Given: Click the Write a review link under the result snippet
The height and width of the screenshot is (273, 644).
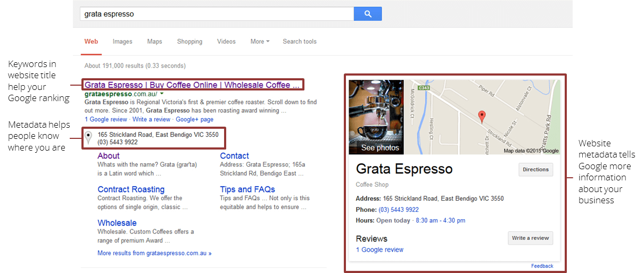Looking at the screenshot, I should tap(151, 119).
